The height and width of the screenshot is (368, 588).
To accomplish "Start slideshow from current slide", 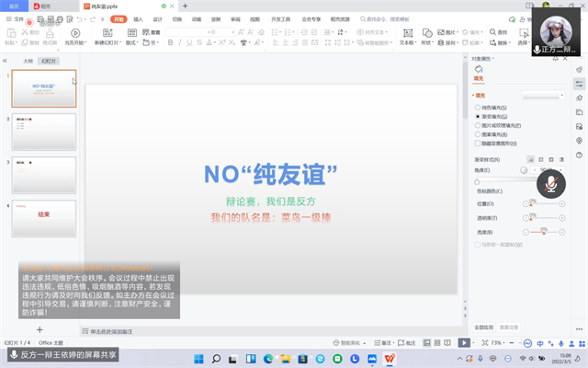I will click(x=75, y=33).
